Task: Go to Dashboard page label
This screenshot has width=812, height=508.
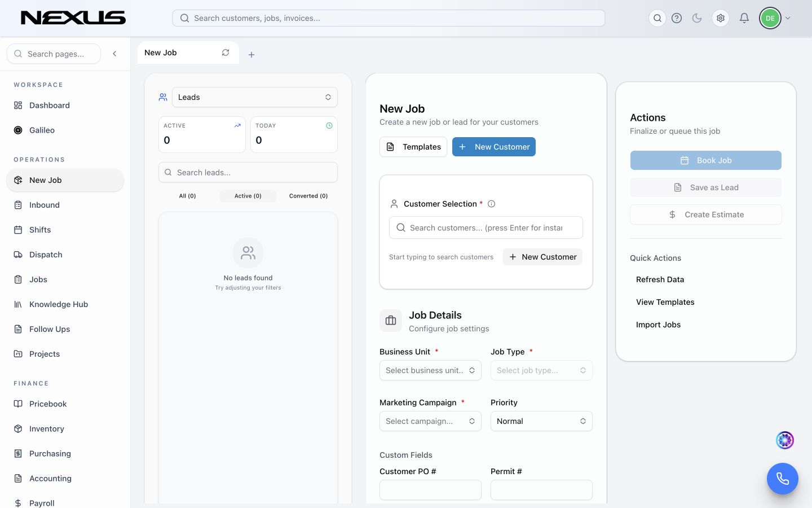Action: click(50, 106)
